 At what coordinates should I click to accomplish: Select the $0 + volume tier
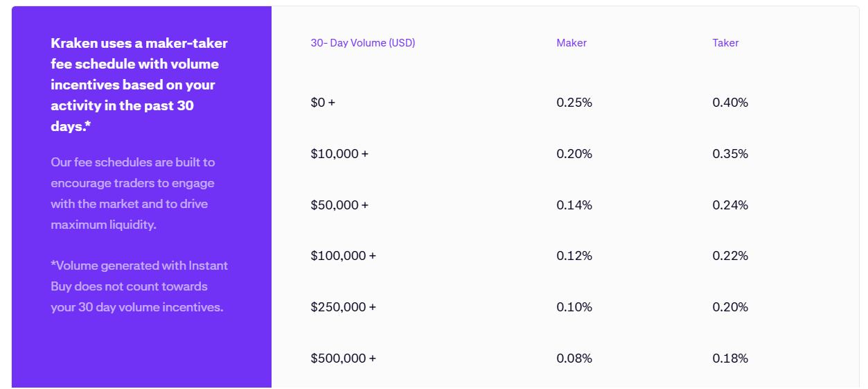[x=323, y=103]
